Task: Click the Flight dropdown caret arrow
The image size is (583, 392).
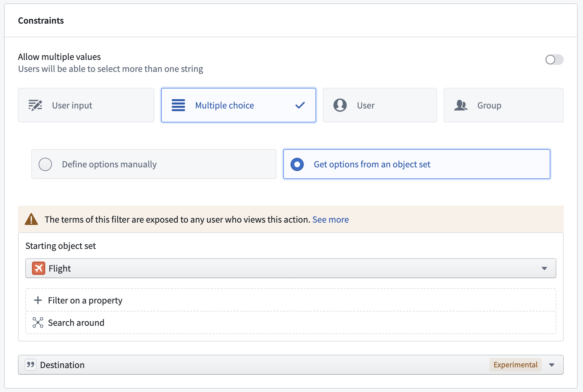Action: click(x=544, y=269)
